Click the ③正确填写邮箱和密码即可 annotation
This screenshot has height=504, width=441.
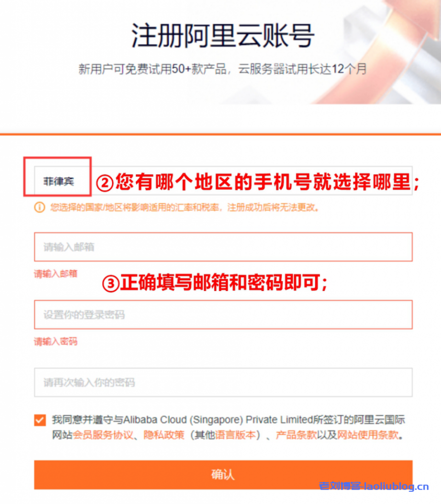pyautogui.click(x=215, y=283)
